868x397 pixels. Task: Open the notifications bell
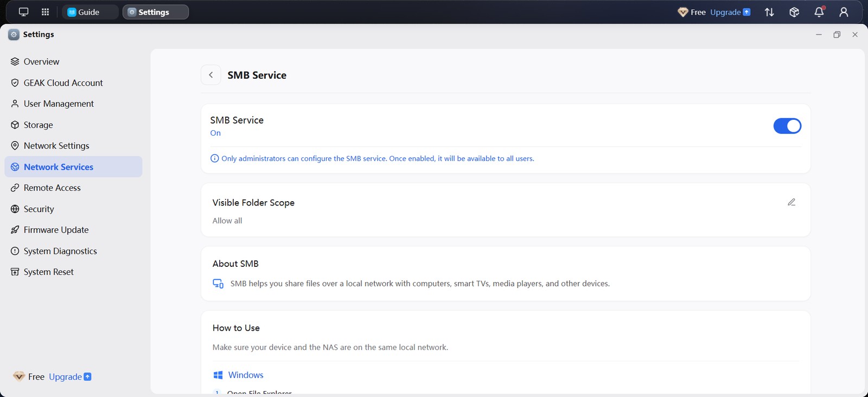point(819,12)
